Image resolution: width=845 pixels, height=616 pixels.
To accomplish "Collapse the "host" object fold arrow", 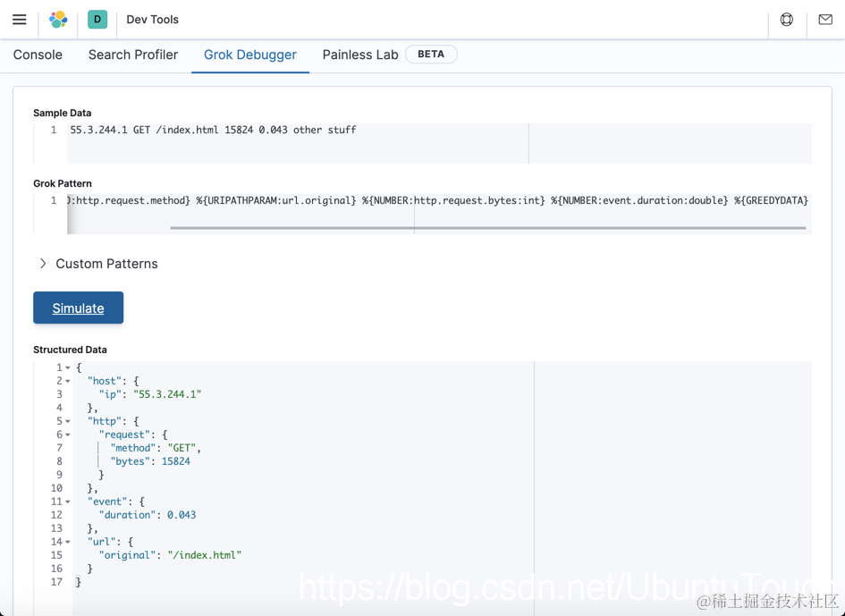I will pos(68,381).
